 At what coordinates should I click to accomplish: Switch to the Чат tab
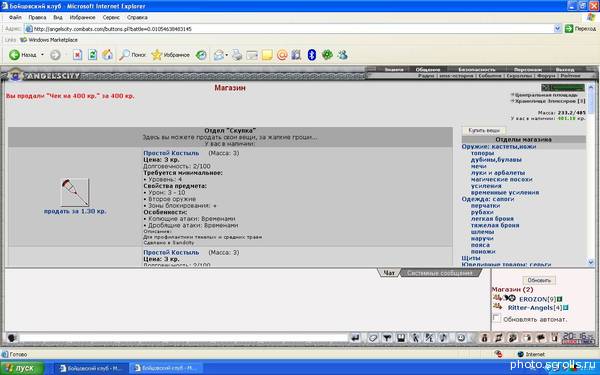coord(389,273)
